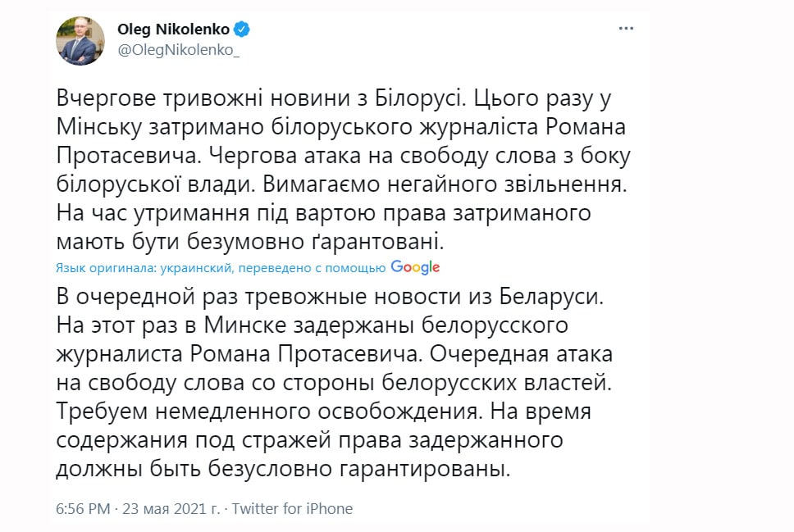The image size is (794, 532).
Task: Open the three-dot more options menu
Action: coord(626,29)
